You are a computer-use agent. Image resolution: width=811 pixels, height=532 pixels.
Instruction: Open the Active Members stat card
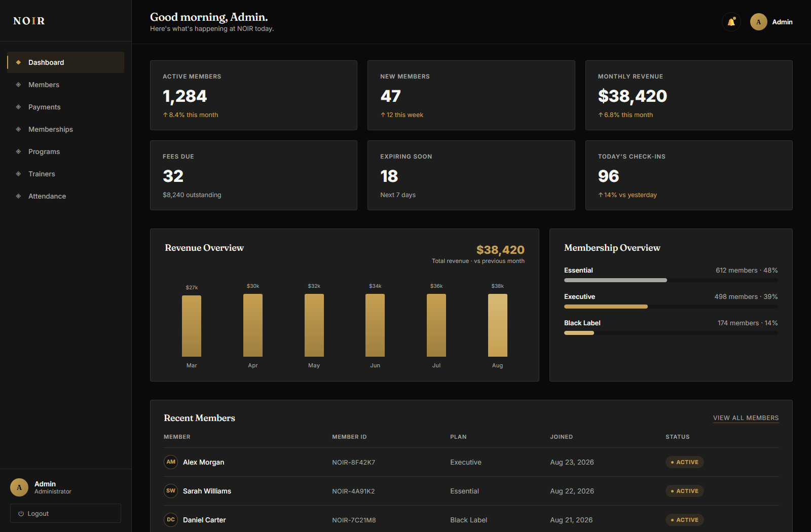(x=253, y=95)
